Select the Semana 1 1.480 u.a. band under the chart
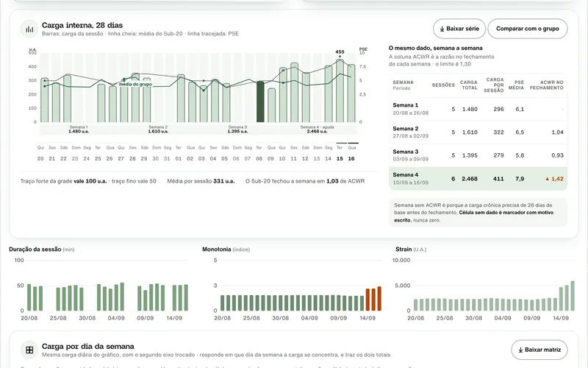Image resolution: width=588 pixels, height=368 pixels. pos(79,130)
